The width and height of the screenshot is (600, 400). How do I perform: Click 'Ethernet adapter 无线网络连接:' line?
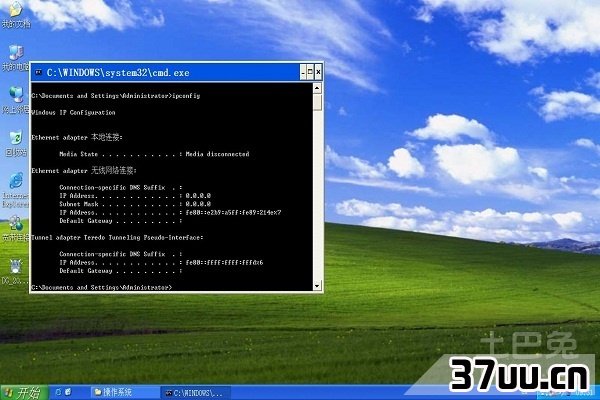tap(84, 171)
